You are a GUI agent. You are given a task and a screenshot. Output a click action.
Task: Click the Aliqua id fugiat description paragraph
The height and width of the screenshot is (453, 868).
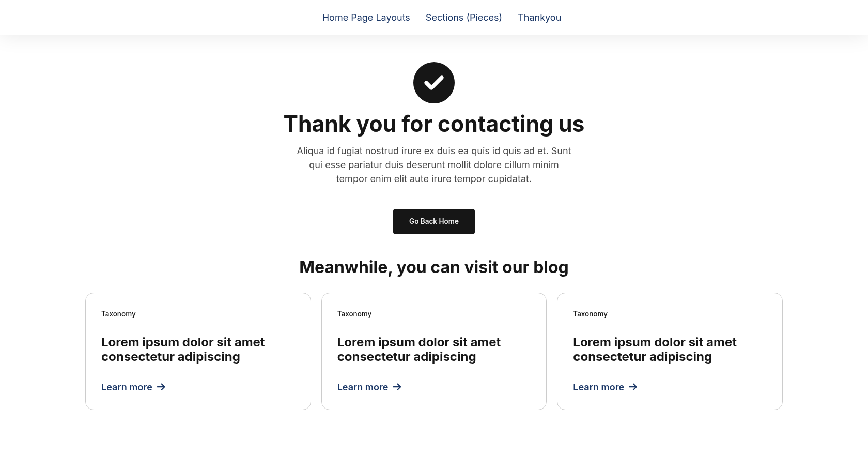pyautogui.click(x=434, y=165)
